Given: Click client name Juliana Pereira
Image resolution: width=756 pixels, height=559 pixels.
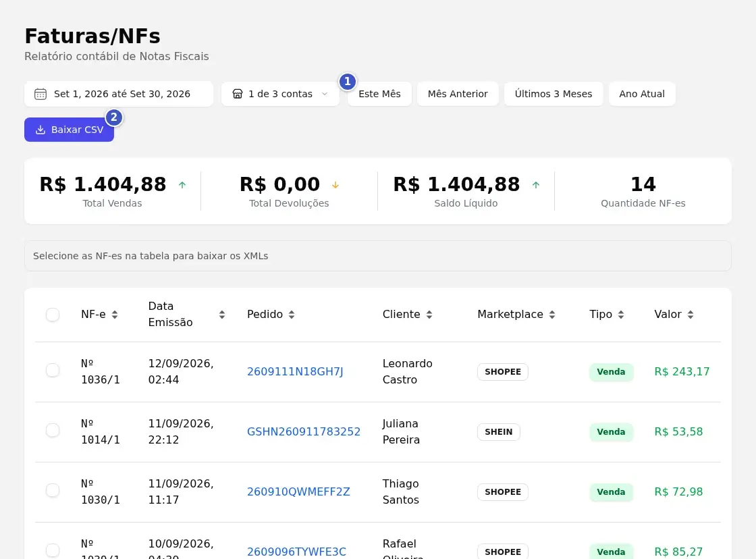Looking at the screenshot, I should (401, 431).
